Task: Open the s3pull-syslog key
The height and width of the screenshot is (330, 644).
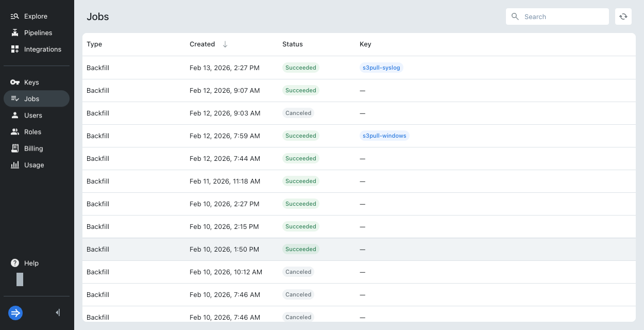Action: (x=381, y=68)
